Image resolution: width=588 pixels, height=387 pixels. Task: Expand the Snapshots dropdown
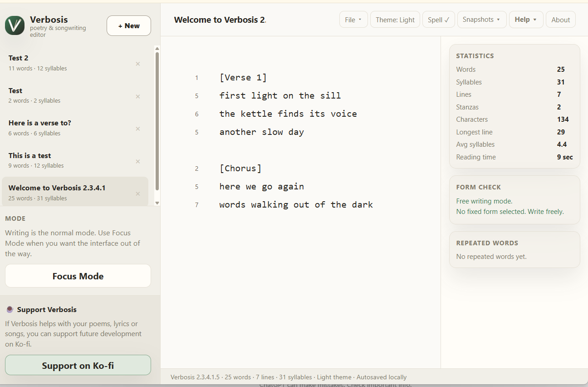(482, 20)
